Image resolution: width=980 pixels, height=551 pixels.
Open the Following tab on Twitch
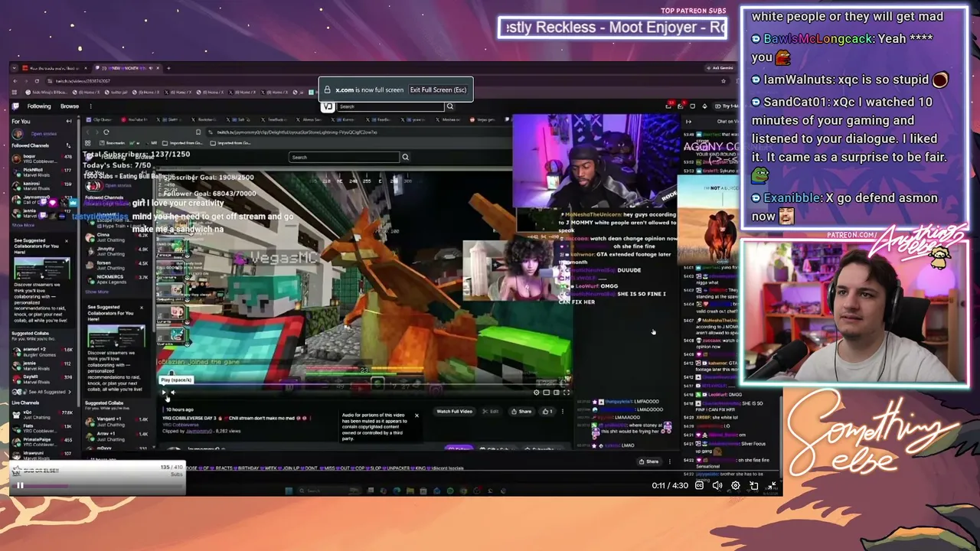[x=39, y=106]
